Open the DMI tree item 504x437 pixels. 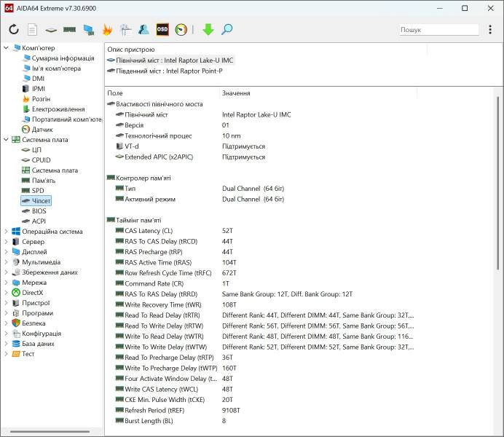click(x=38, y=79)
